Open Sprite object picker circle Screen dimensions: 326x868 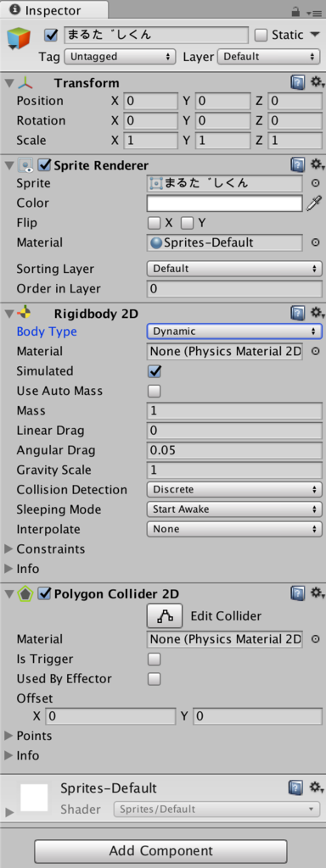point(316,183)
